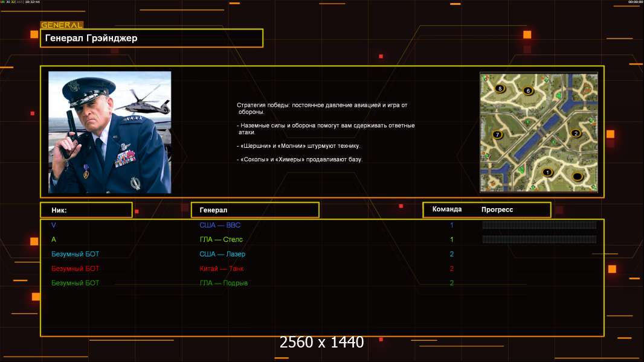The height and width of the screenshot is (362, 644).
Task: Click the "Прогресс" column header
Action: [497, 210]
